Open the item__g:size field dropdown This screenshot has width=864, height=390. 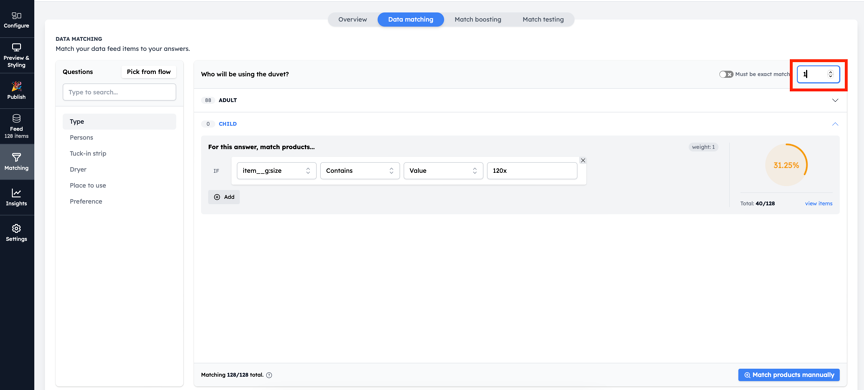pos(277,171)
